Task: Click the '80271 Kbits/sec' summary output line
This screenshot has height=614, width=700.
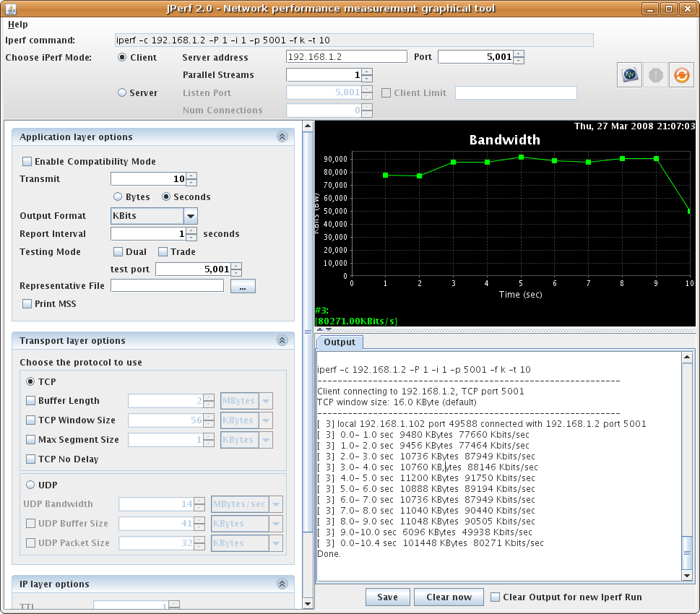Action: 431,543
